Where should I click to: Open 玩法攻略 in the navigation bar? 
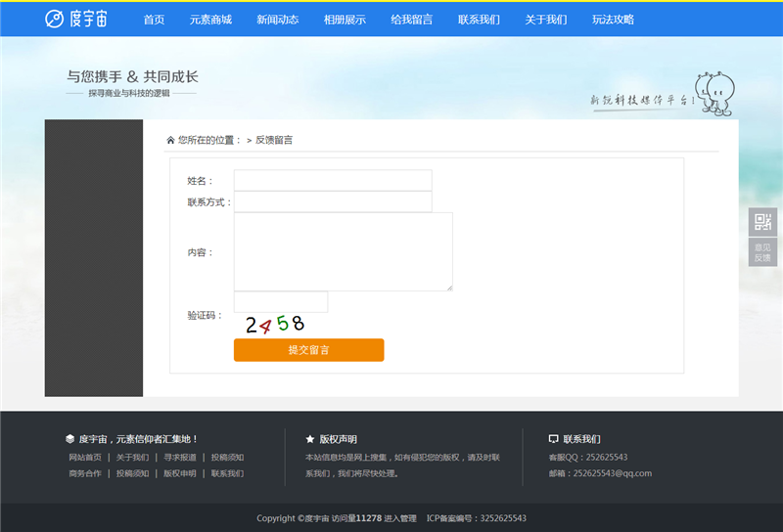pyautogui.click(x=613, y=19)
